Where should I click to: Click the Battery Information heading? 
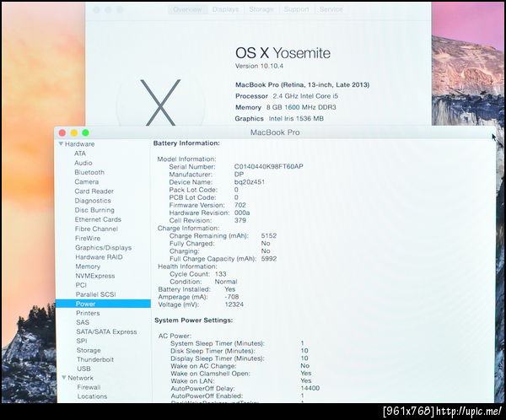point(186,143)
